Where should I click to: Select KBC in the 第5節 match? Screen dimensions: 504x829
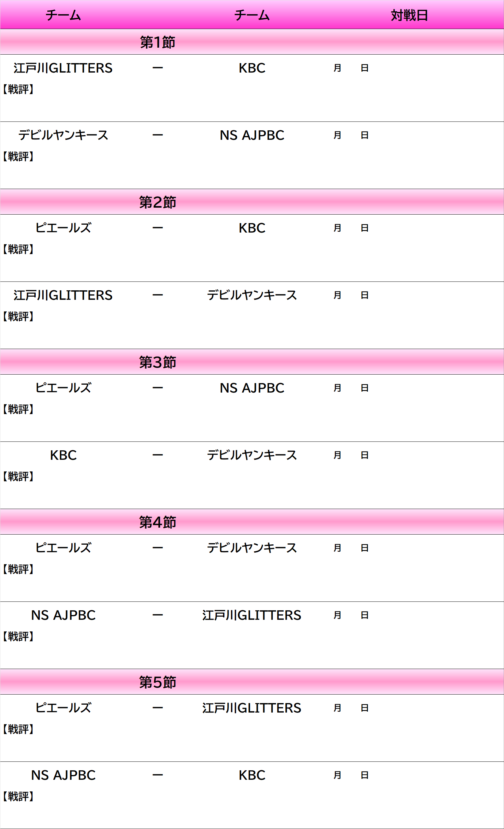[252, 775]
